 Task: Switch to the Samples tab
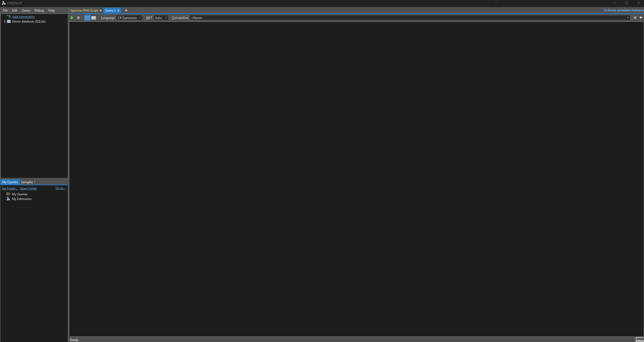pos(27,182)
